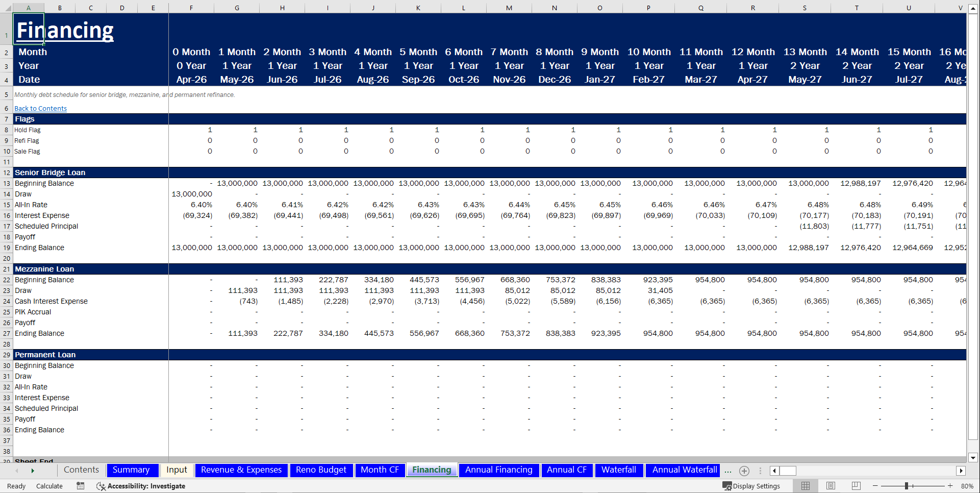The height and width of the screenshot is (493, 980).
Task: Switch to Normal view in the status bar
Action: point(806,486)
